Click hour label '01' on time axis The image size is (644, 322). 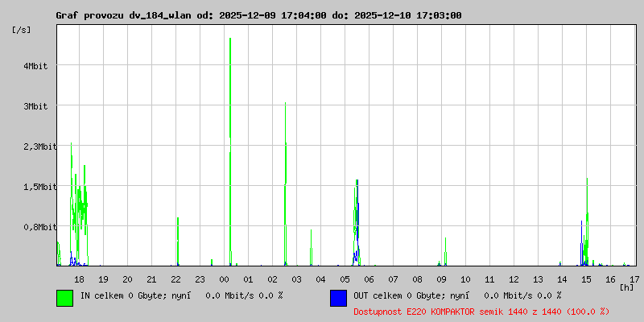[x=248, y=279]
